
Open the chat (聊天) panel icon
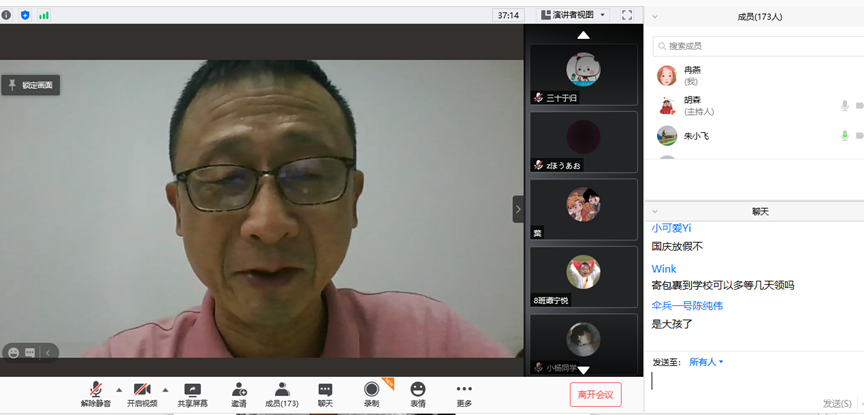(x=325, y=389)
